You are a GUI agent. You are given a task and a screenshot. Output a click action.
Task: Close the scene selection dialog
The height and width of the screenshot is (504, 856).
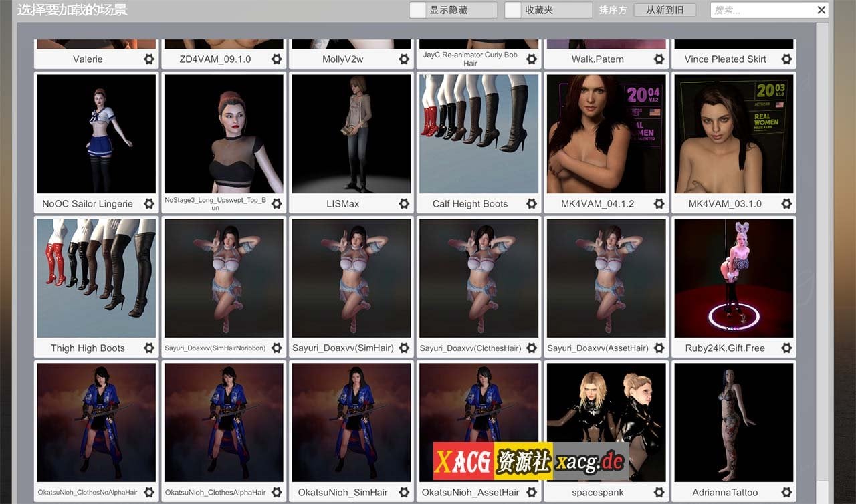pyautogui.click(x=822, y=10)
